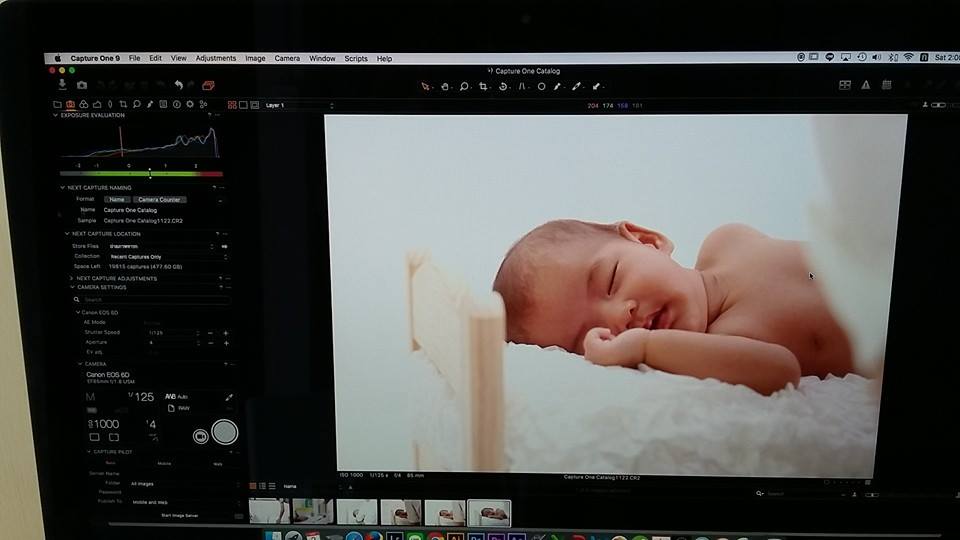Image resolution: width=960 pixels, height=540 pixels.
Task: Open the Local Adjustments brush tab icon
Action: coord(150,105)
